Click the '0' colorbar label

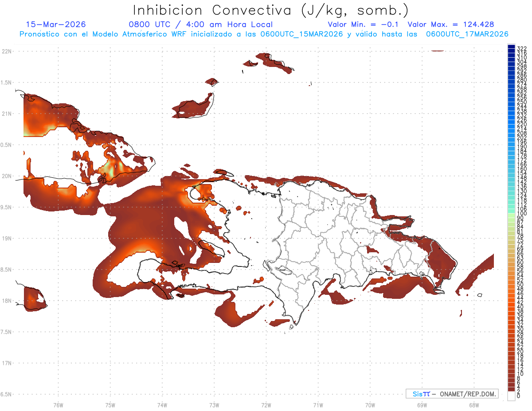pos(519,395)
